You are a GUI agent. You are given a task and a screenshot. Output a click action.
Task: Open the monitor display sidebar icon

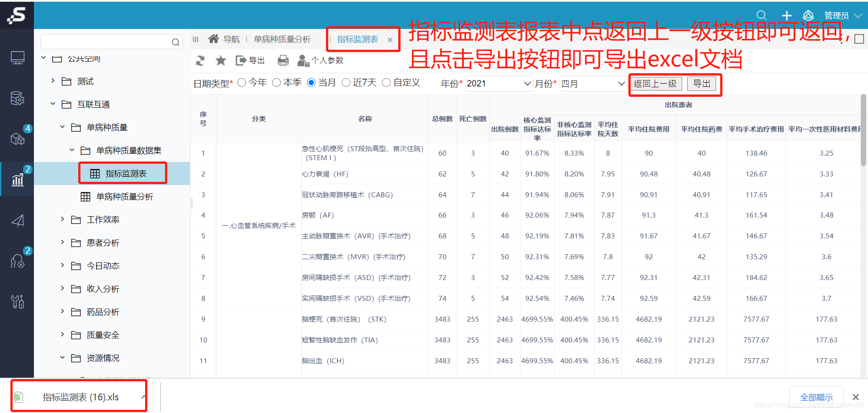point(17,57)
